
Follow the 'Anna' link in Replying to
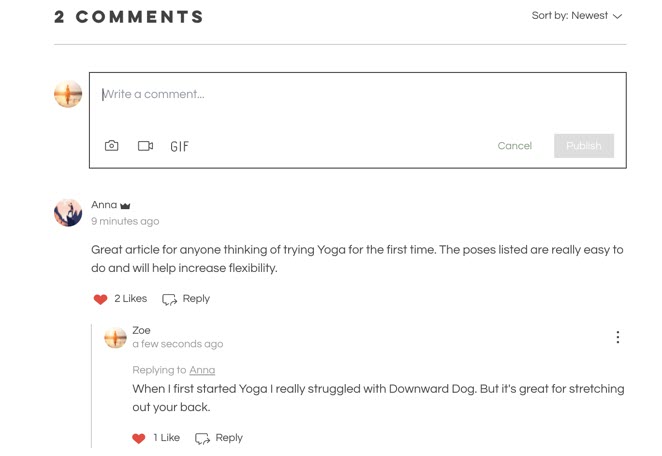coord(202,370)
